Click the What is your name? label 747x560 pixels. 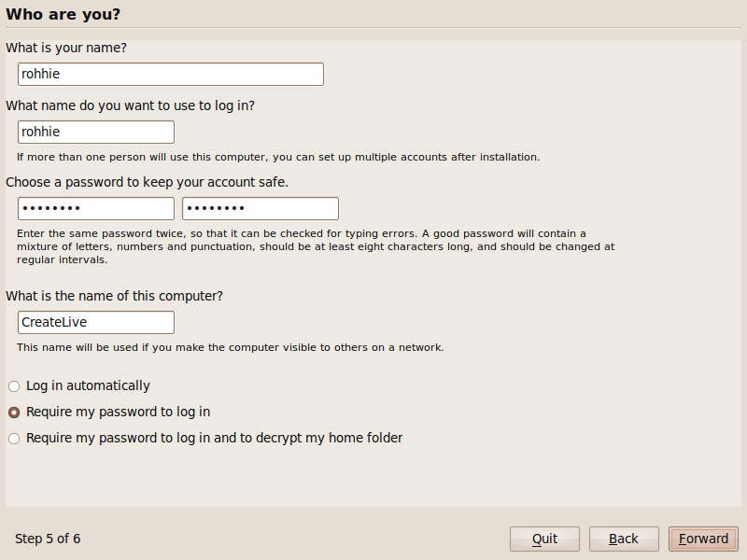66,48
